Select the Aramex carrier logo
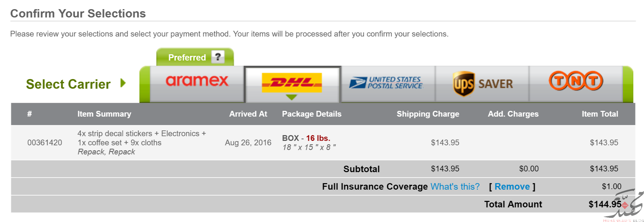Viewport: 644px width, 222px height. pos(197,81)
